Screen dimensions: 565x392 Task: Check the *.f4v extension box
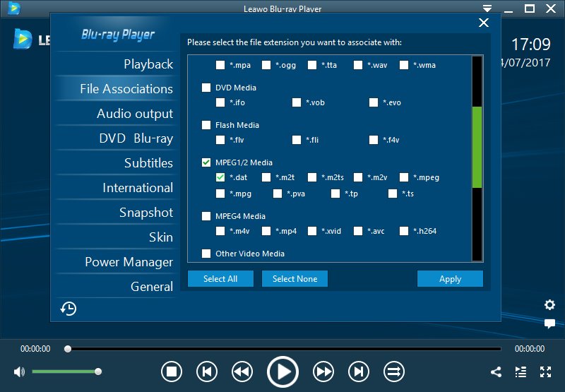(x=374, y=140)
